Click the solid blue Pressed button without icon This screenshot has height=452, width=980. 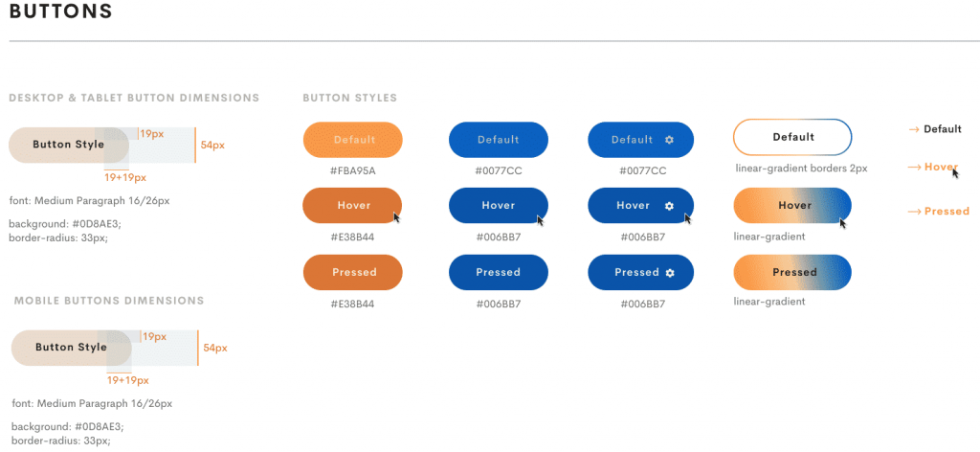pyautogui.click(x=498, y=272)
